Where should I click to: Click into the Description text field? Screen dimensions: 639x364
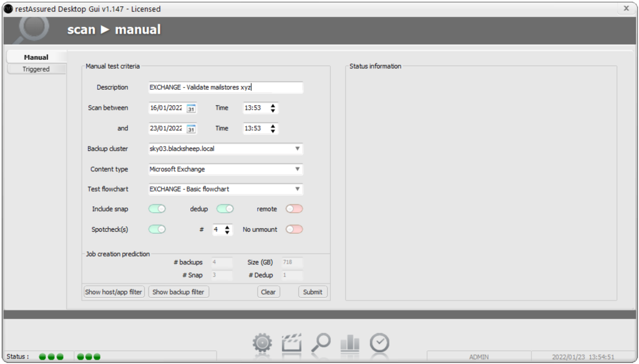(x=225, y=87)
